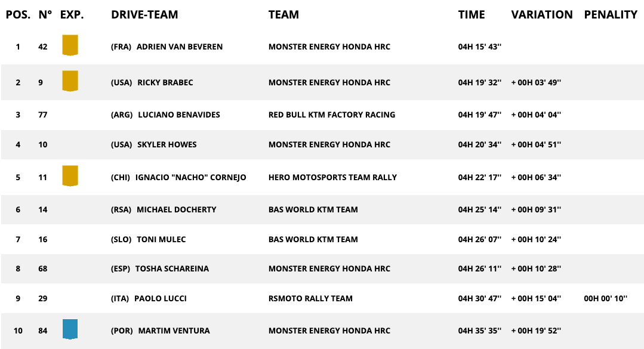
Task: Open rider Adrien Van Beveren
Action: point(179,47)
